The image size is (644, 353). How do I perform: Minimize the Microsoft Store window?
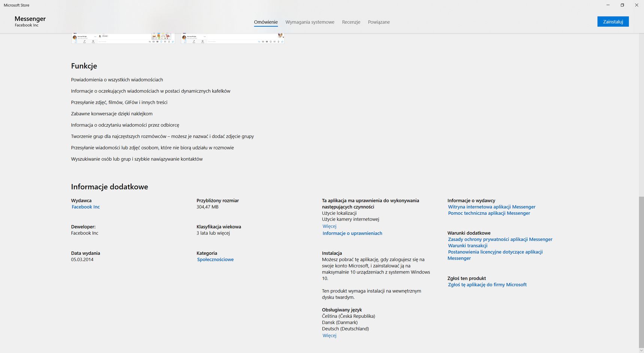608,5
